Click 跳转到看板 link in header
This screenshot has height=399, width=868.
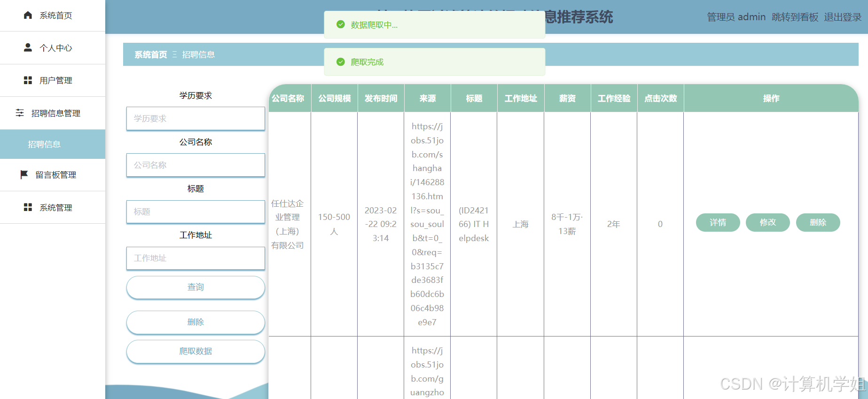[795, 17]
